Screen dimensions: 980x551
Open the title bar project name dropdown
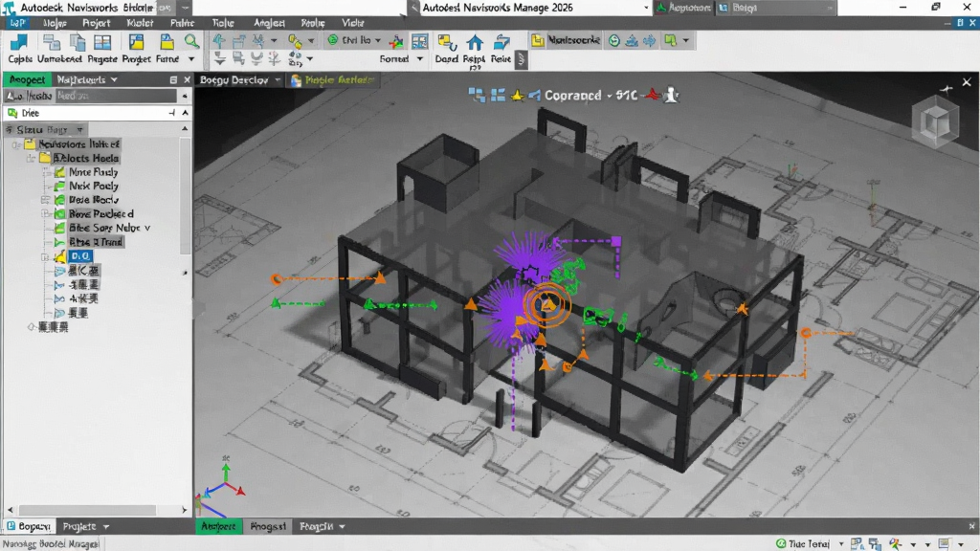click(646, 8)
